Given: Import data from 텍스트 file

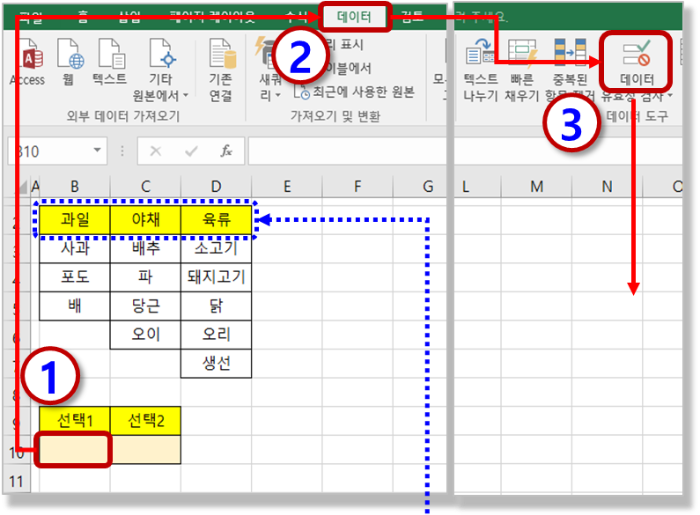Looking at the screenshot, I should (110, 62).
